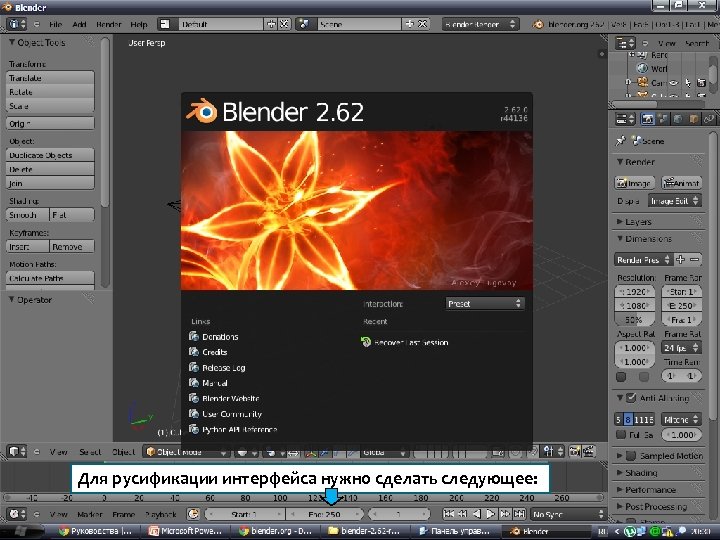
Task: Click Remove keyframe button
Action: pyautogui.click(x=72, y=247)
